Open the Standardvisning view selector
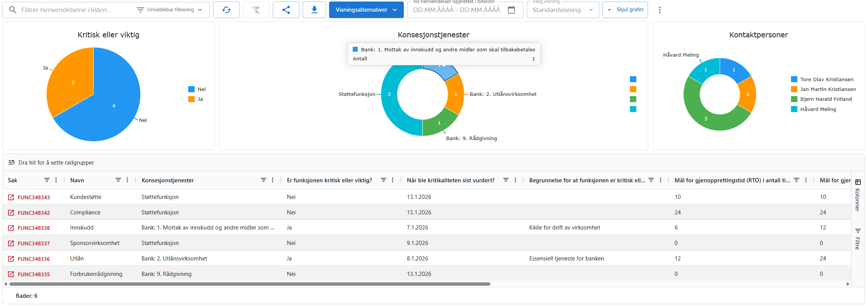This screenshot has width=868, height=308. (x=562, y=10)
